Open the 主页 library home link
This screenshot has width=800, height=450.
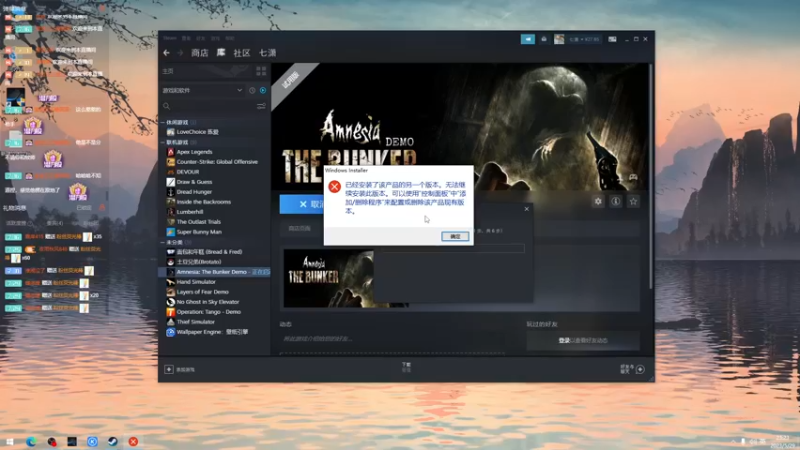(x=168, y=71)
